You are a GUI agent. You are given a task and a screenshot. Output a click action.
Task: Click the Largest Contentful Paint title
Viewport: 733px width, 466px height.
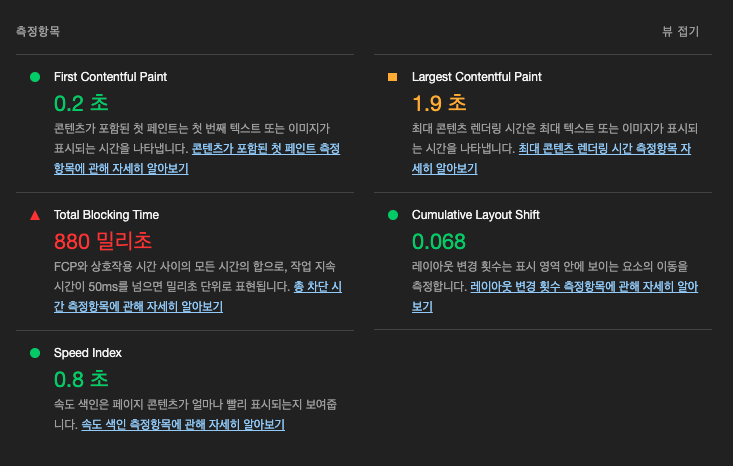(476, 77)
